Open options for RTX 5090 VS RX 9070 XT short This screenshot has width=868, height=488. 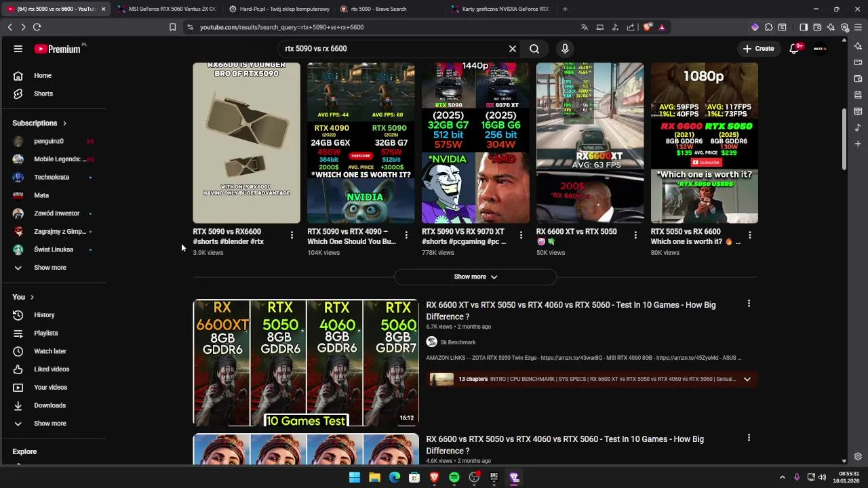click(521, 235)
